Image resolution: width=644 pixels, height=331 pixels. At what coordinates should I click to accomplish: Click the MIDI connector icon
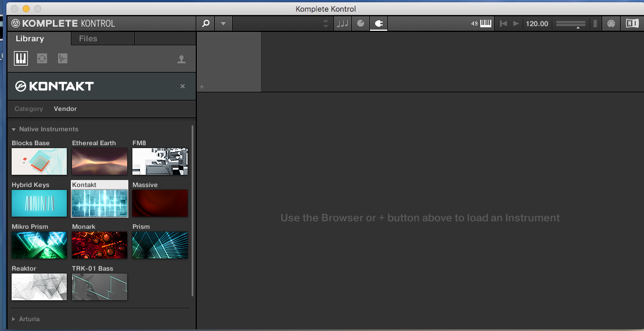click(611, 23)
